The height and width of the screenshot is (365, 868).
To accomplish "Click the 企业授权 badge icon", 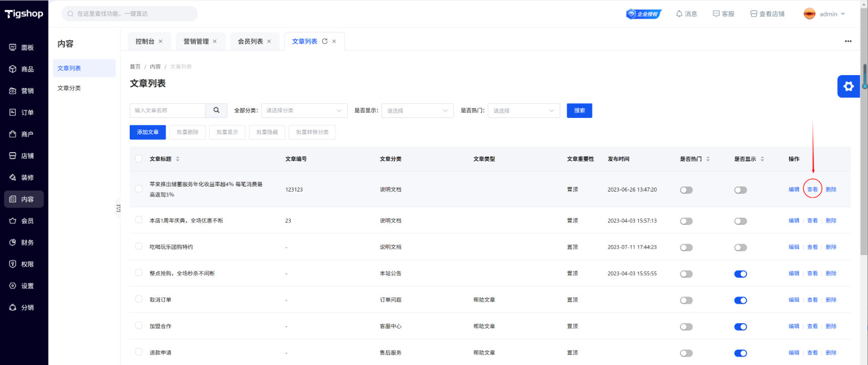I will [643, 14].
